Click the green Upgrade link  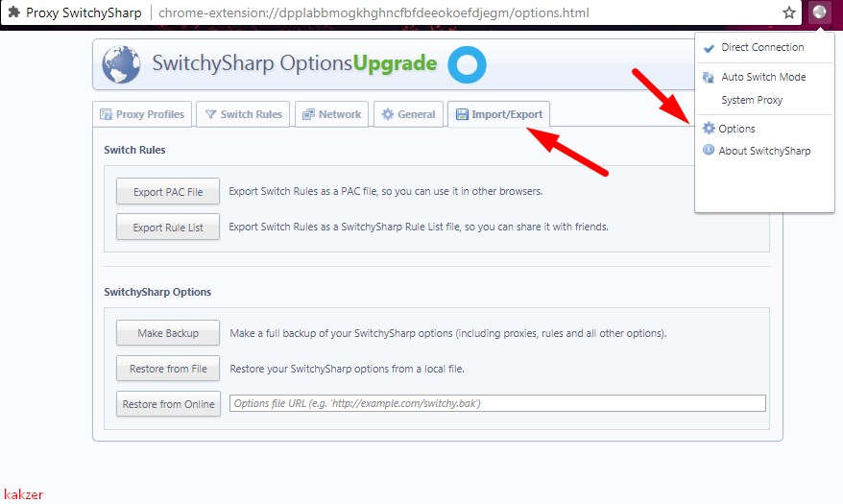tap(396, 63)
